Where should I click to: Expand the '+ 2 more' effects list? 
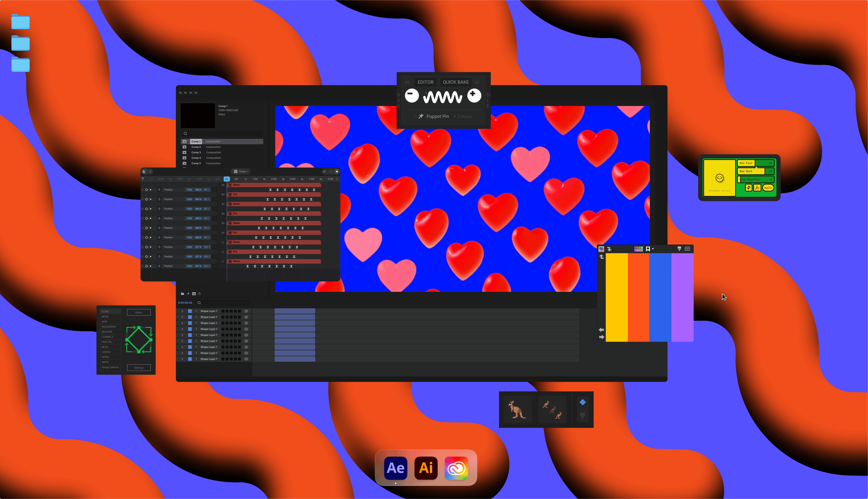[462, 116]
